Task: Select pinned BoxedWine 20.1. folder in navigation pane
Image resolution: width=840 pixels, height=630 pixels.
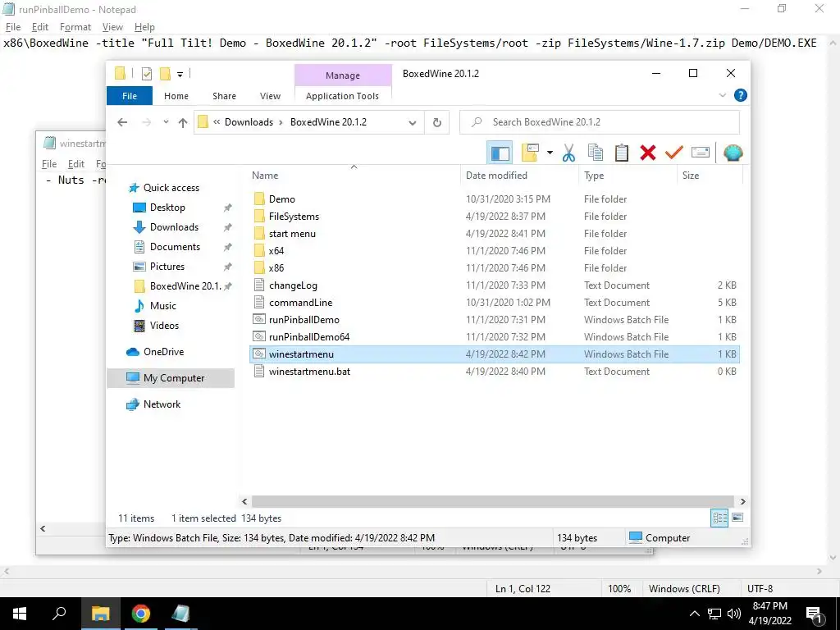Action: point(185,286)
